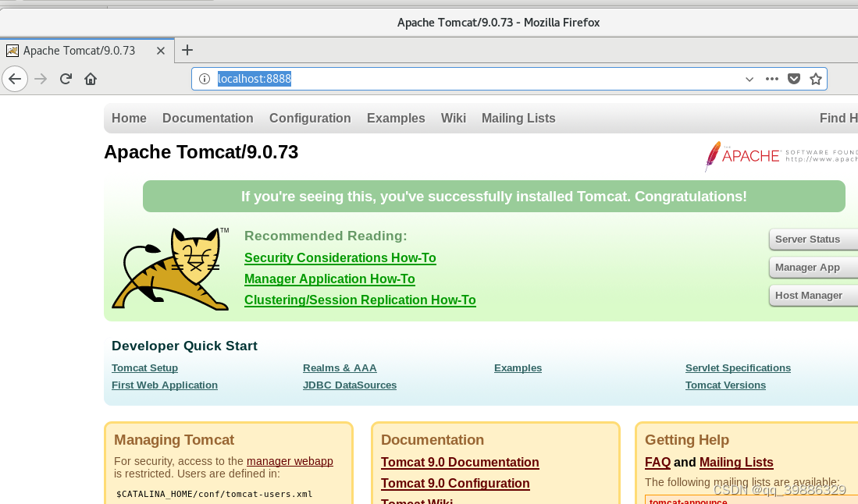This screenshot has width=858, height=504.
Task: Open Wiki in the navigation bar
Action: pyautogui.click(x=454, y=118)
